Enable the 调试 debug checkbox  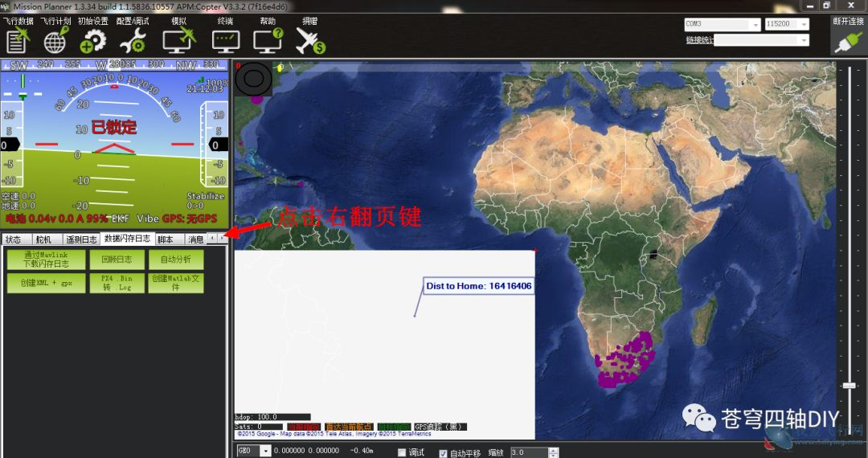point(402,452)
